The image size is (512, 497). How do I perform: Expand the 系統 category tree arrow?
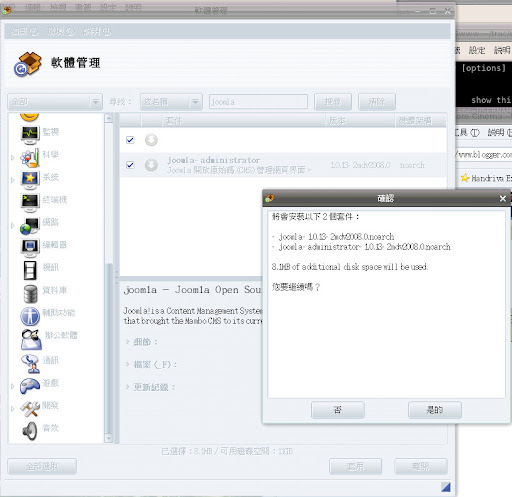pos(13,180)
